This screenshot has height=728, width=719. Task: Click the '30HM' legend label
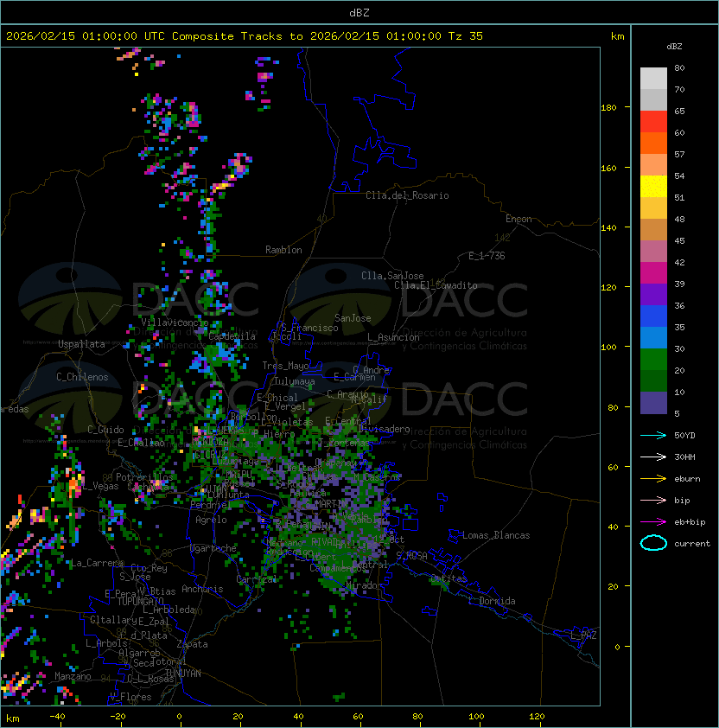click(x=684, y=457)
